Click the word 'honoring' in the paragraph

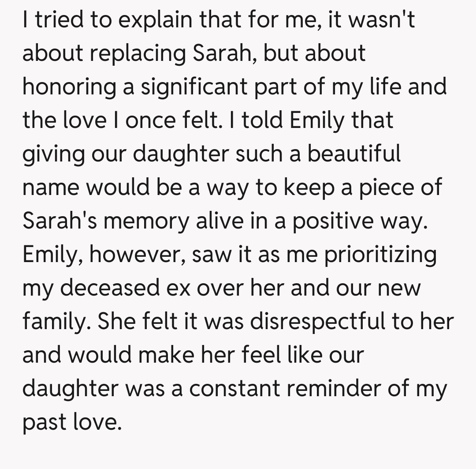(69, 86)
